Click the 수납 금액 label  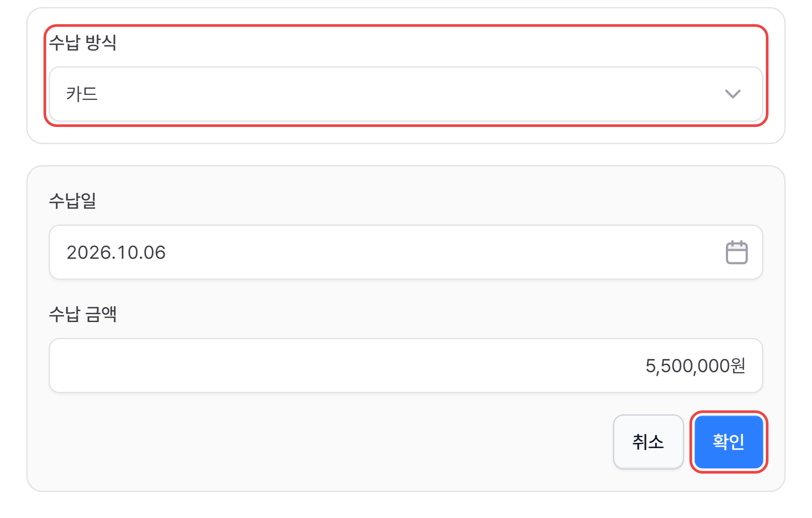pyautogui.click(x=83, y=314)
